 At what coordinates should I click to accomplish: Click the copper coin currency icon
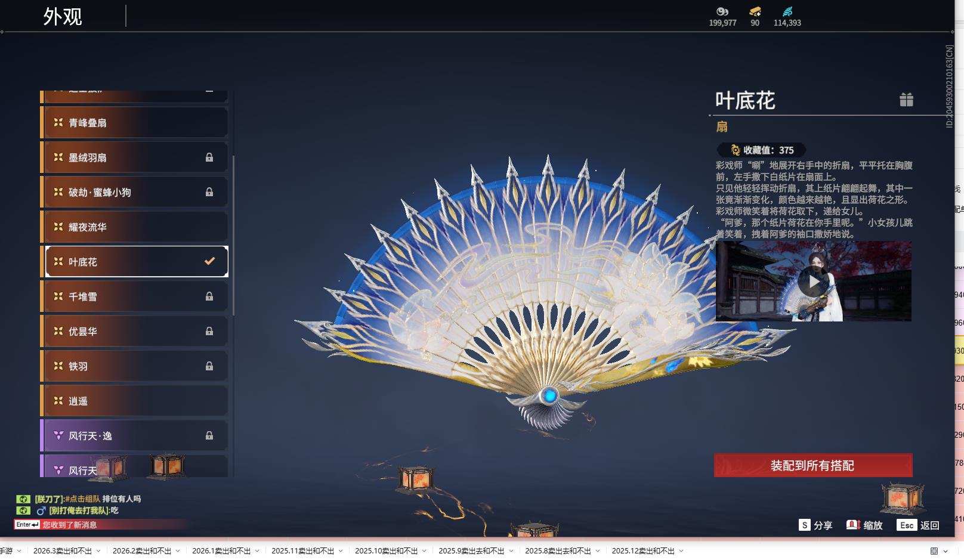click(721, 13)
